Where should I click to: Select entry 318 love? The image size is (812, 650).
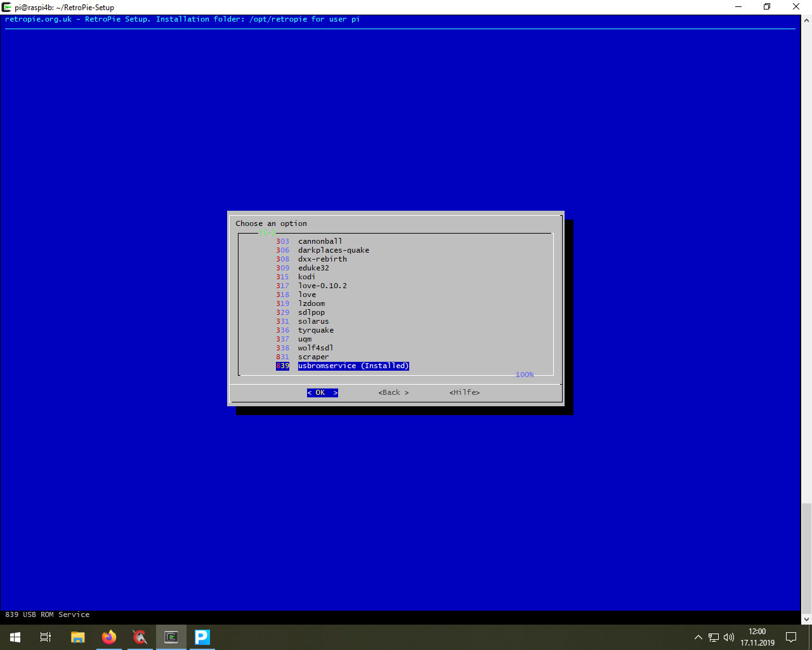(x=296, y=295)
